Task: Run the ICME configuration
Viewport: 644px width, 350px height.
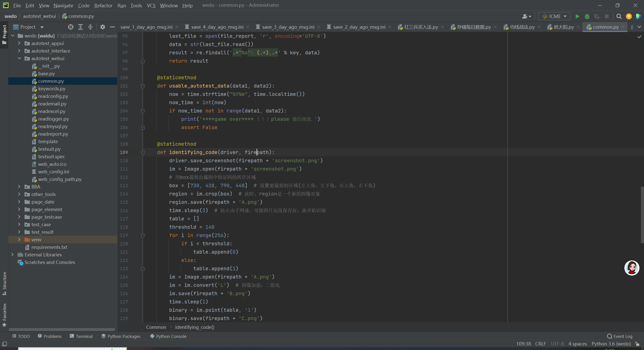Action: (x=577, y=16)
